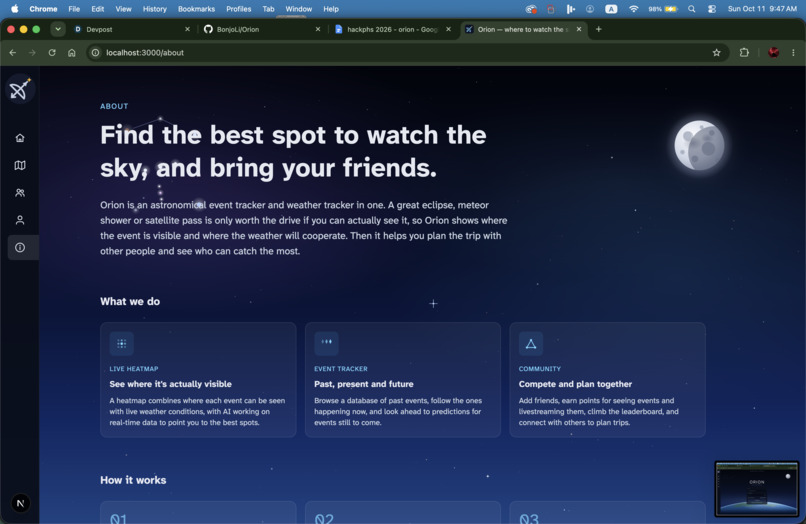Open the Friends page from the sidebar
806x524 pixels.
20,193
